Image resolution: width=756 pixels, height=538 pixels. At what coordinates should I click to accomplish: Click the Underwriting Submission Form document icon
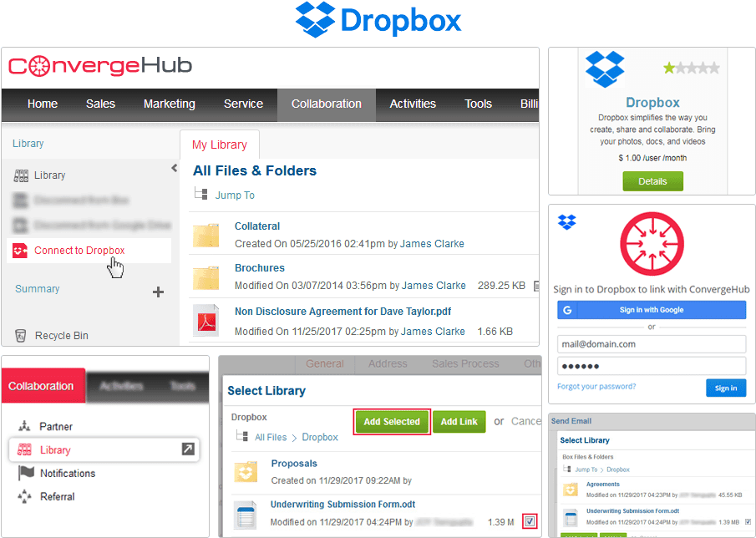click(x=247, y=515)
